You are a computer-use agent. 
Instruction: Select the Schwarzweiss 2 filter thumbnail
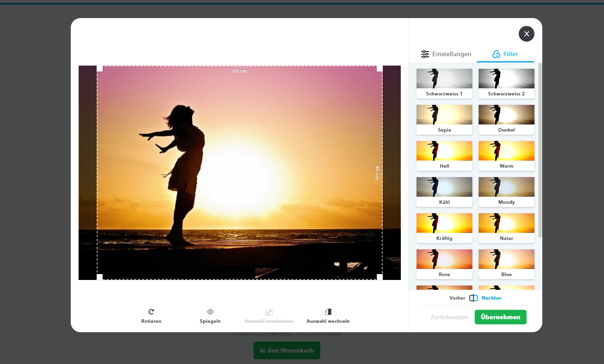507,83
